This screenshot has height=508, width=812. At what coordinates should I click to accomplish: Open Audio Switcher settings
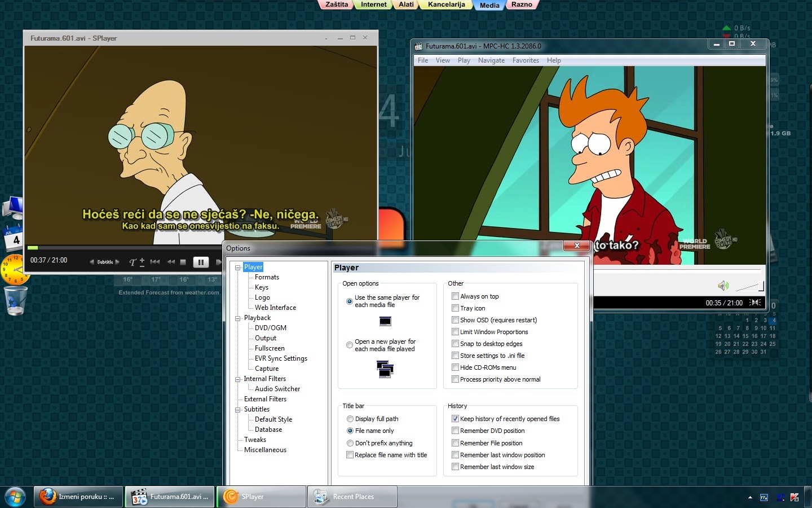[277, 389]
